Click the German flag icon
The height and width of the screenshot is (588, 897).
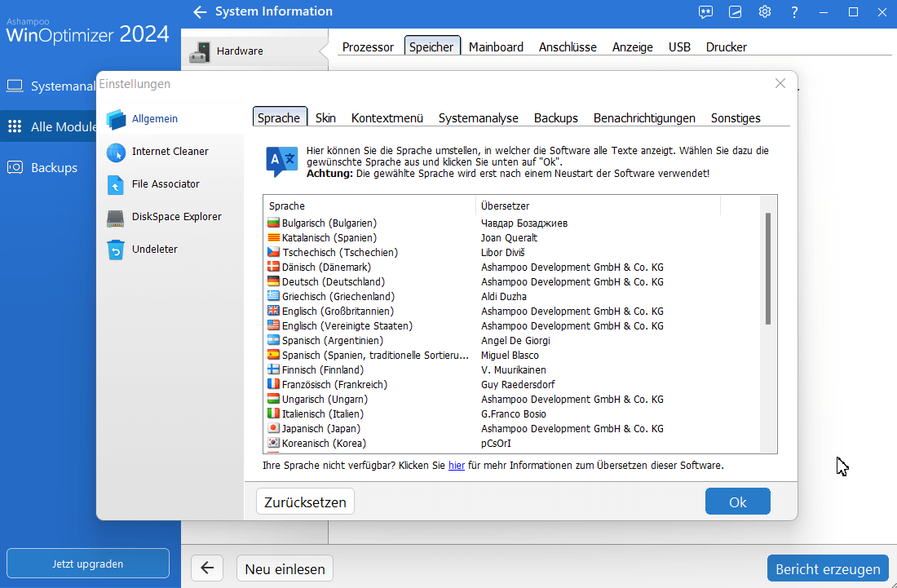tap(273, 282)
